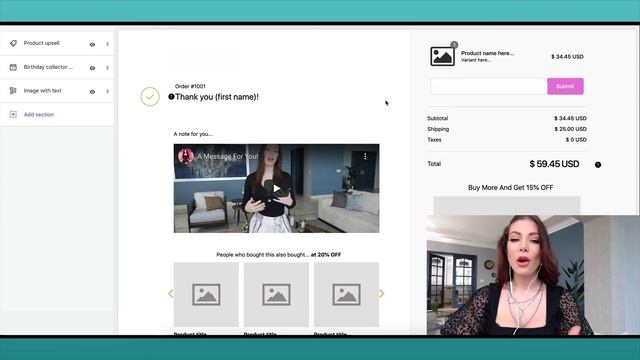Click the Shipping $25.00 USD value
The image size is (640, 360).
pyautogui.click(x=571, y=129)
